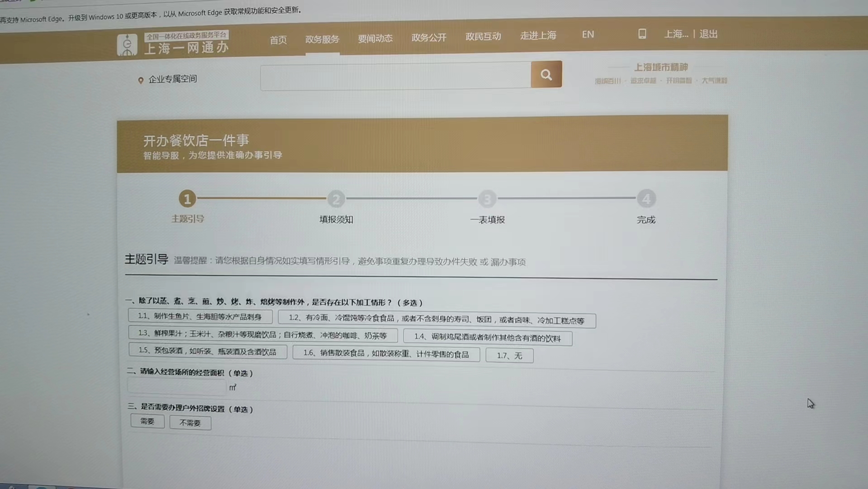Viewport: 868px width, 489px height.
Task: Go to 首页 in the navigation bar
Action: coord(278,40)
